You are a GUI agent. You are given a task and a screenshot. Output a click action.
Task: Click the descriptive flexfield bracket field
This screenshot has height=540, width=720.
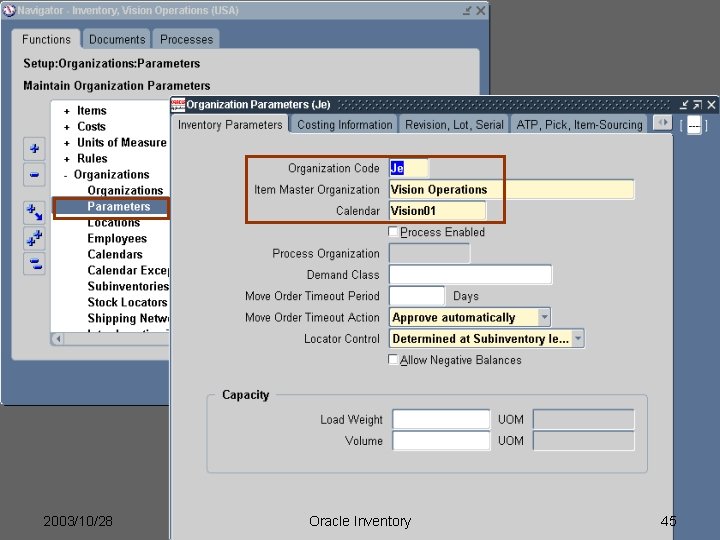coord(694,125)
